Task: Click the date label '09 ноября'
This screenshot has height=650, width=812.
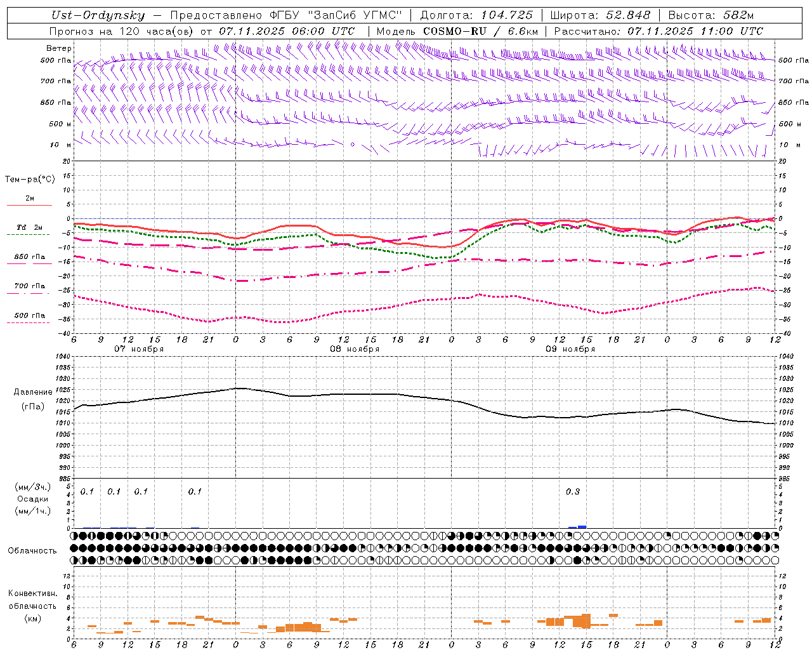Action: pos(570,349)
